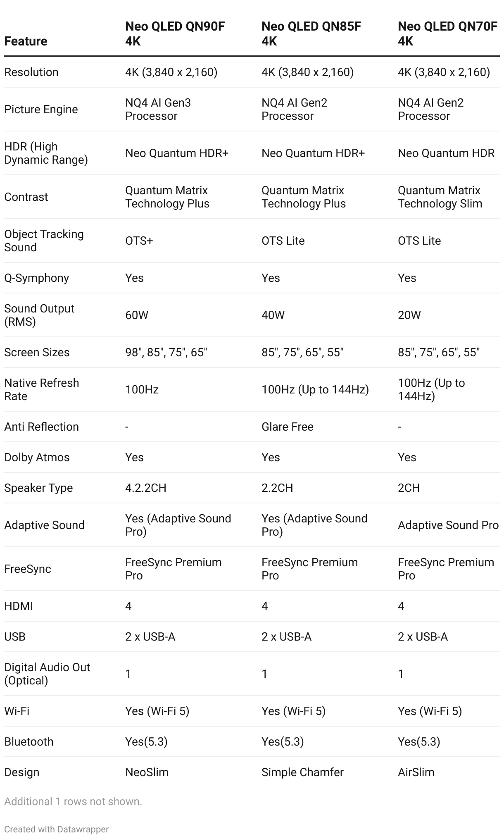Click the 4.2.2CH speaker type cell
Viewport: 504px width, 839px height.
146,488
